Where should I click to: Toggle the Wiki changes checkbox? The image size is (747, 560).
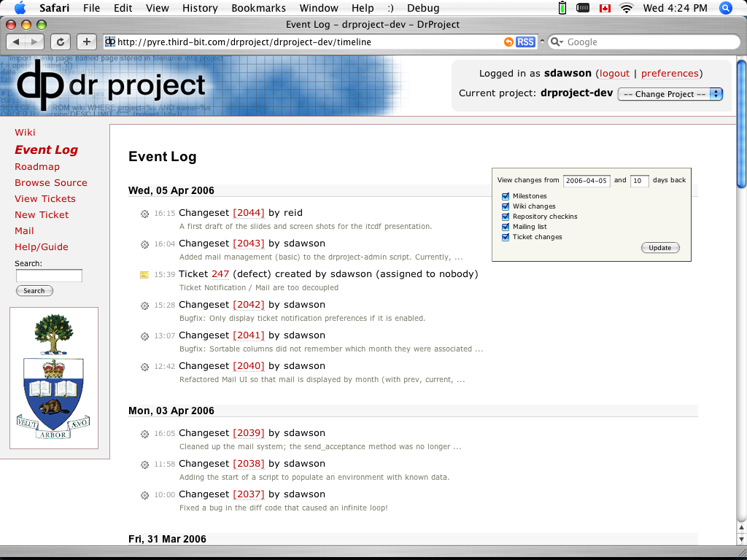(506, 206)
